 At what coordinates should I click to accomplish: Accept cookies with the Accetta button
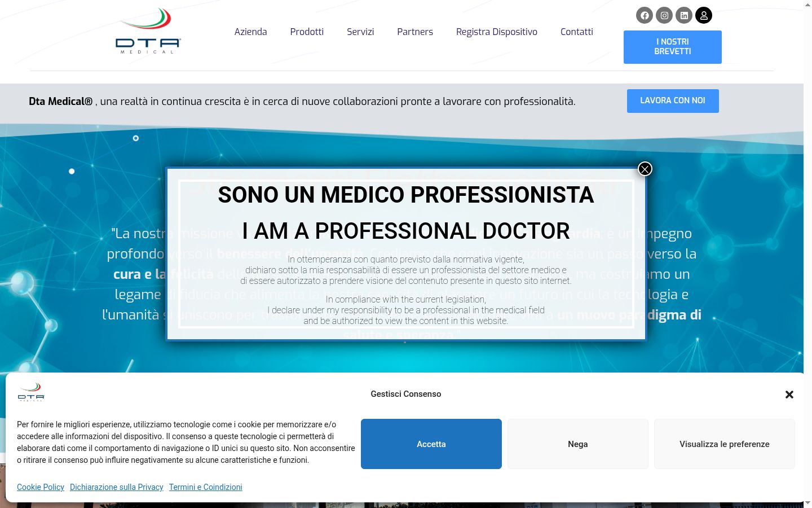[x=431, y=444]
